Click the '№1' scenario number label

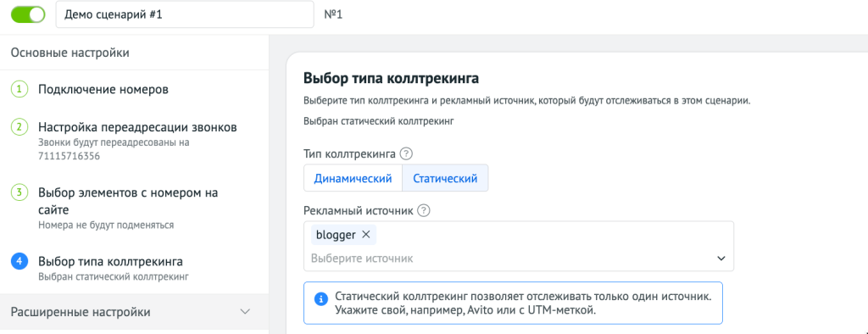333,14
